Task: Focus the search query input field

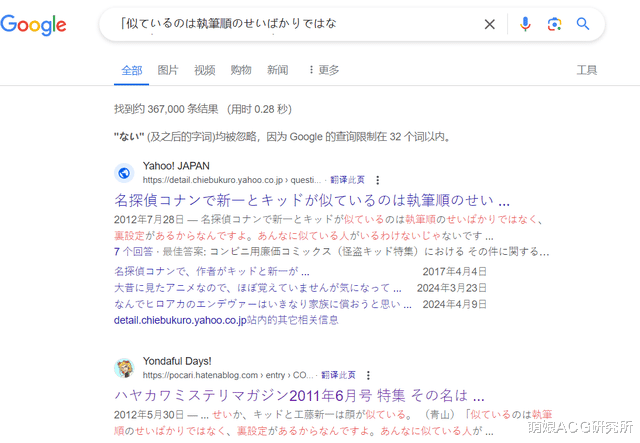Action: [294, 24]
